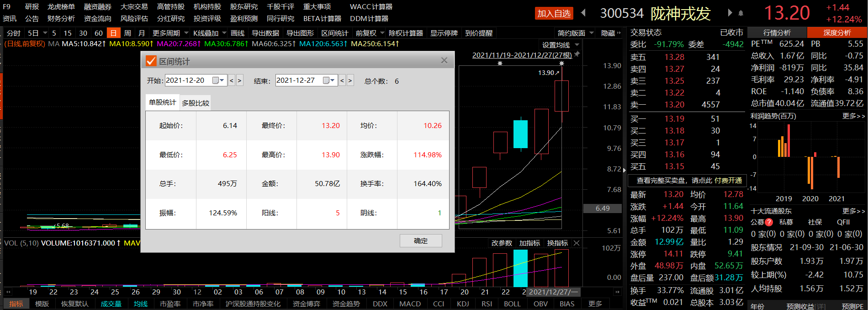Switch to the 多股比较 tab
The height and width of the screenshot is (310, 868).
click(x=196, y=103)
